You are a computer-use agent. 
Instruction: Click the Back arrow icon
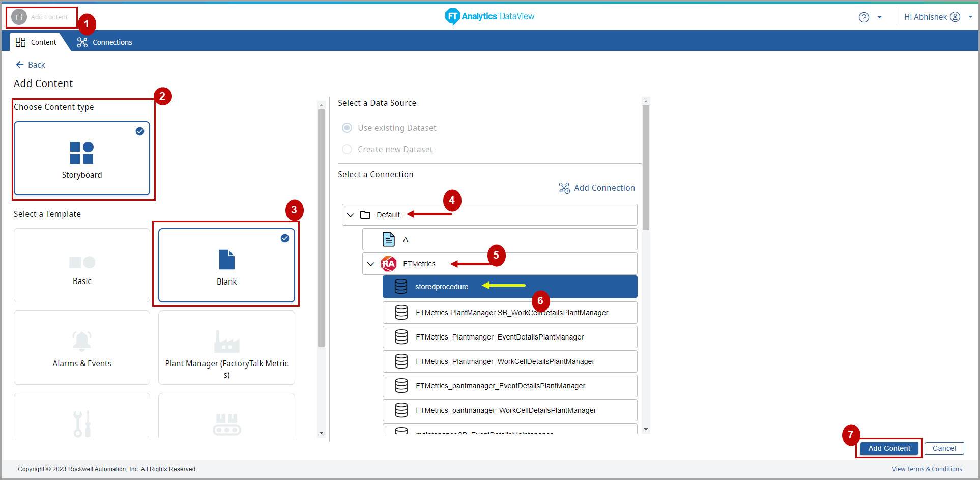[20, 65]
